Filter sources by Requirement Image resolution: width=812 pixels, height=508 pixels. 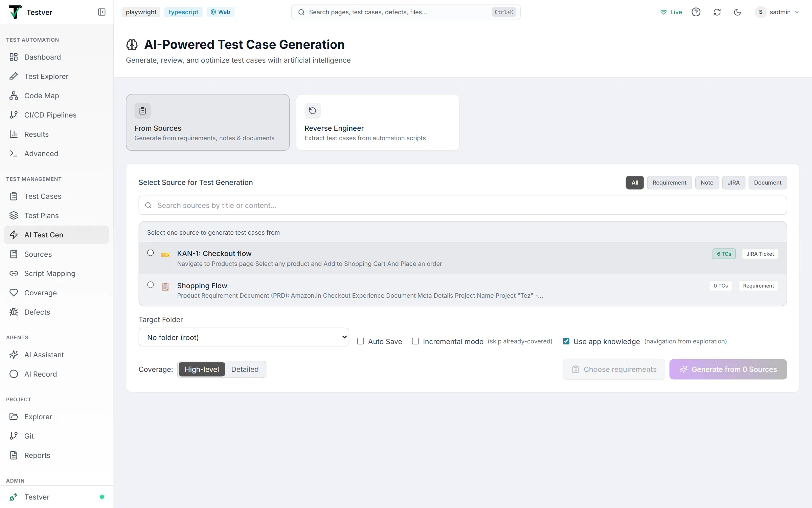pos(669,183)
